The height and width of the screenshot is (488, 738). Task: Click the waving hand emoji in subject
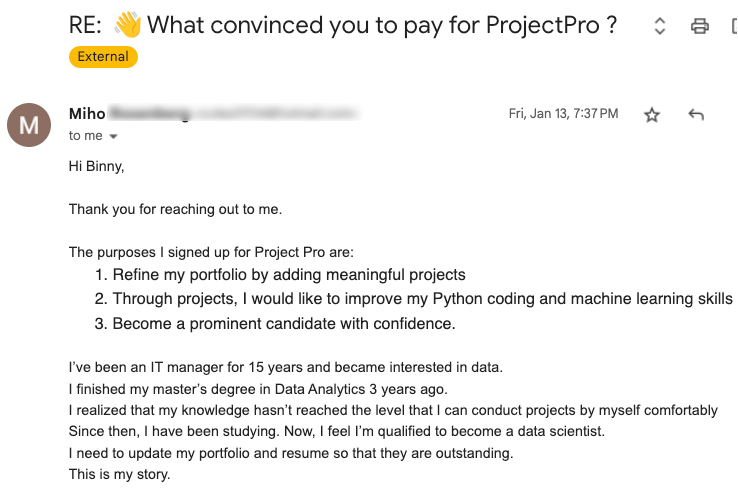coord(129,26)
